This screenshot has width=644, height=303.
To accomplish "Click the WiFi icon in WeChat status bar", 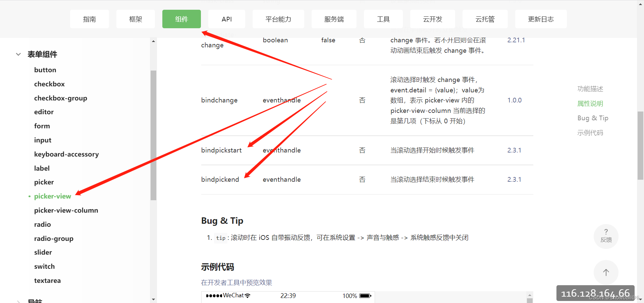I will click(x=247, y=295).
